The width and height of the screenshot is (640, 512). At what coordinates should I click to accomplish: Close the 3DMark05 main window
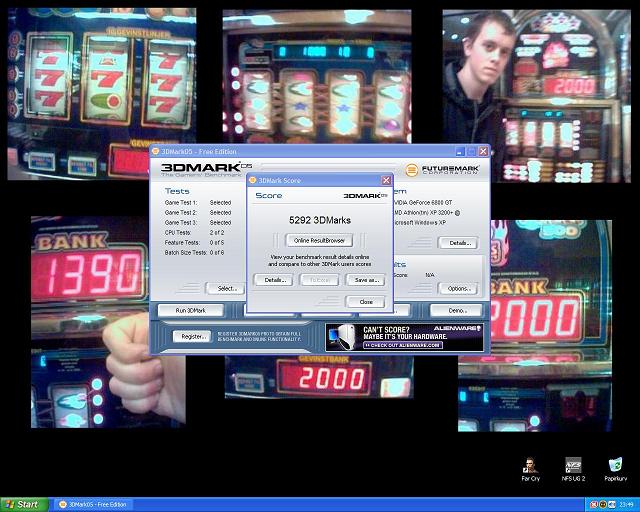tap(483, 151)
